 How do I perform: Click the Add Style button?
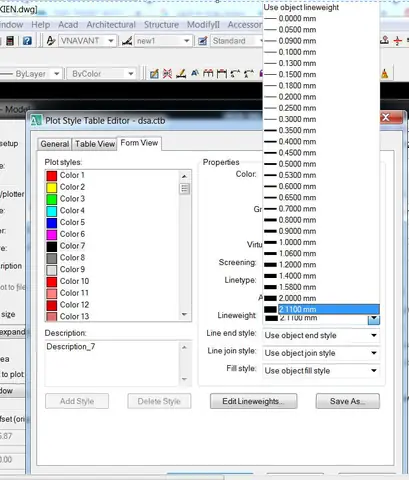pos(77,401)
